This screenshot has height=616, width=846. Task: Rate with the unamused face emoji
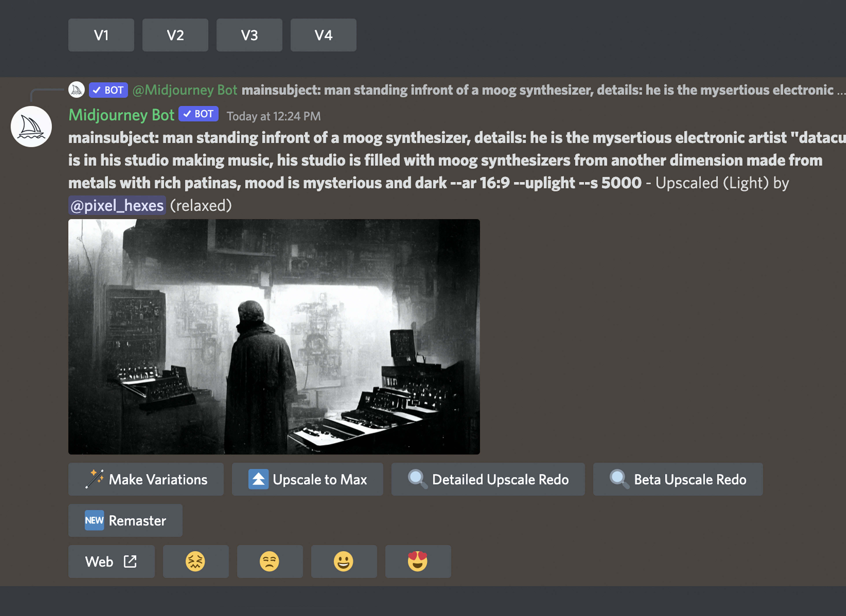pyautogui.click(x=270, y=561)
